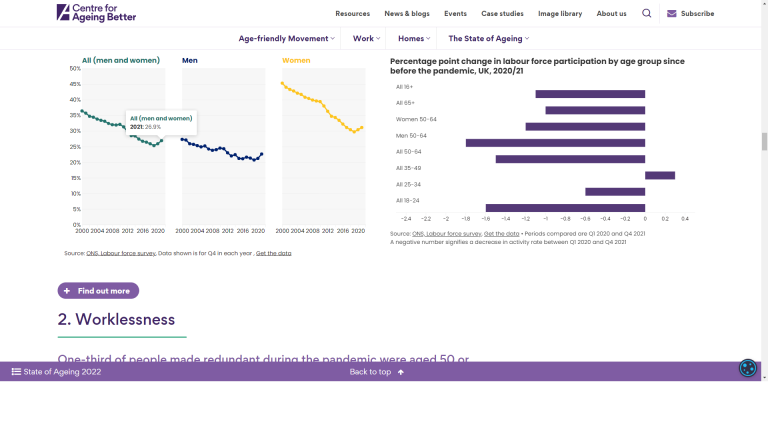Image resolution: width=768 pixels, height=432 pixels.
Task: Expand the Age-friendly Movement dropdown
Action: point(287,38)
